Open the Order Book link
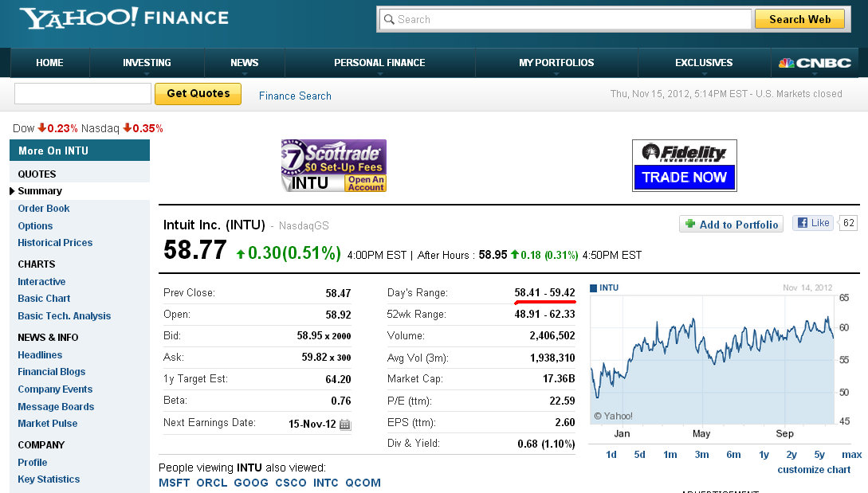Viewport: 868px width, 493px height. point(44,209)
